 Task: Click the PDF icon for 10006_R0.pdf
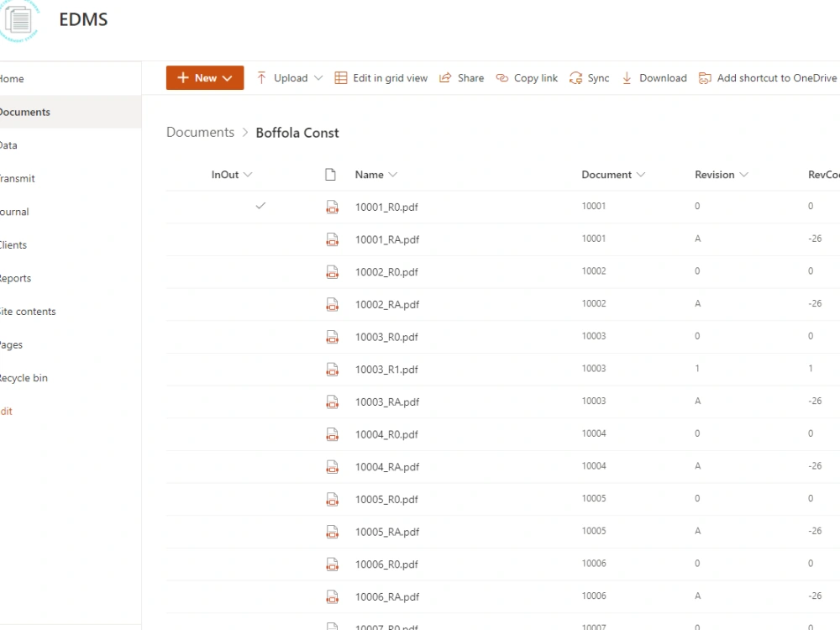pyautogui.click(x=332, y=564)
